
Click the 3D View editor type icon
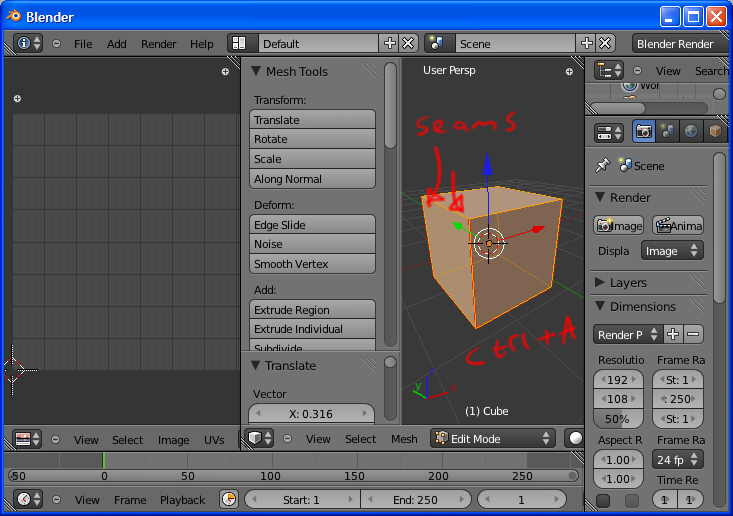pyautogui.click(x=260, y=439)
